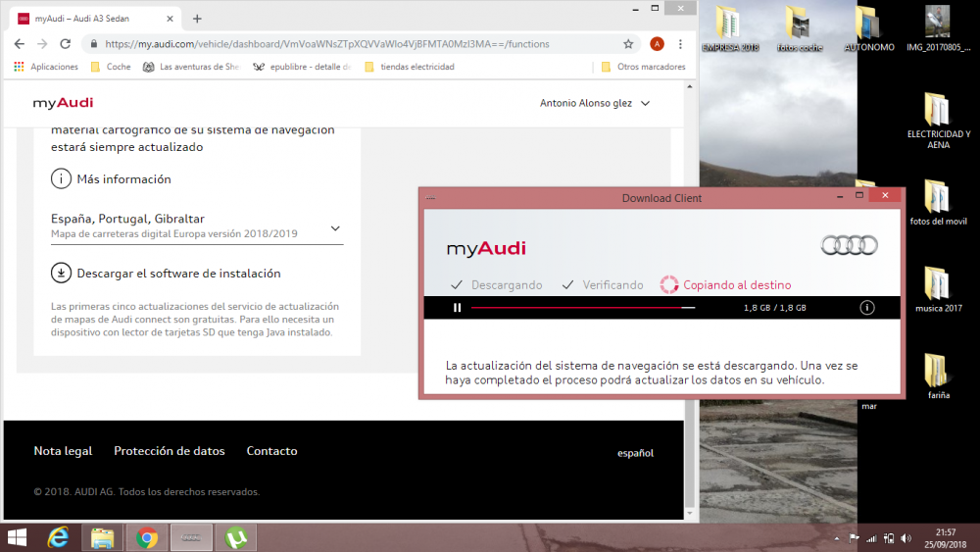Open Protección de datos footer link

point(170,451)
